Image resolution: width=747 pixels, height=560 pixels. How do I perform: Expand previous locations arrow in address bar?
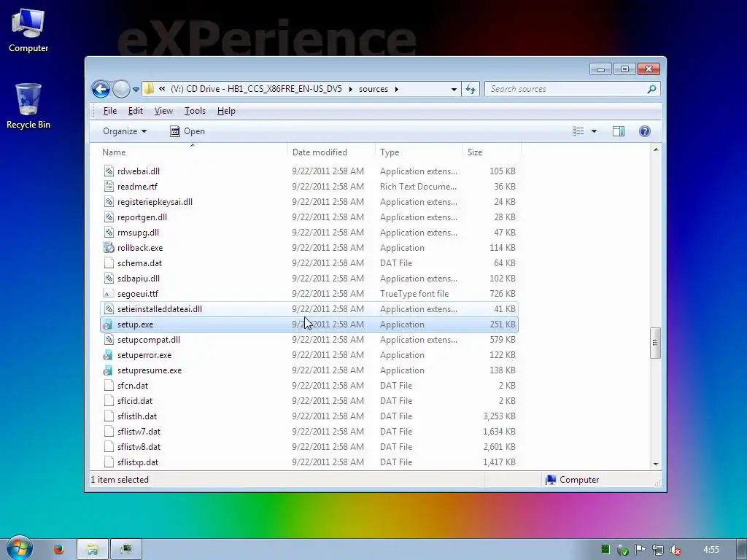tap(454, 89)
